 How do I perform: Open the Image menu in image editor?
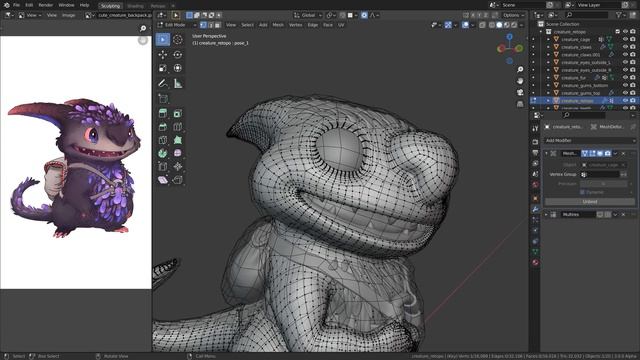(x=69, y=15)
